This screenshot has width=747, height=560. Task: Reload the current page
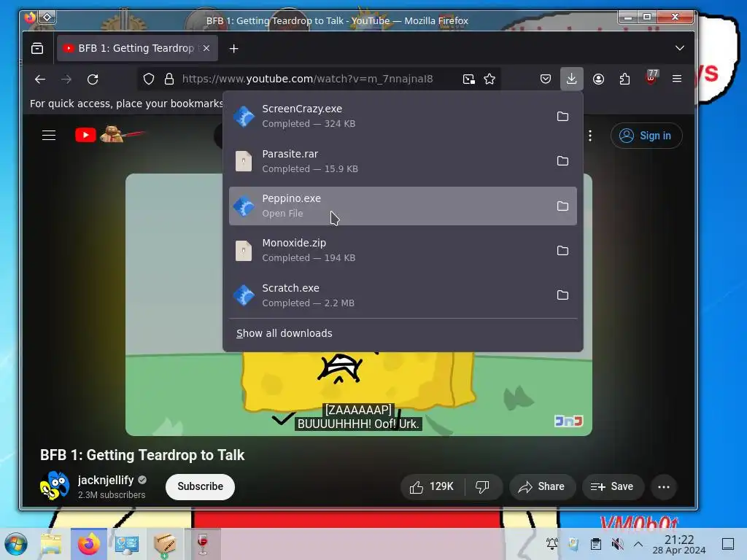tap(93, 79)
